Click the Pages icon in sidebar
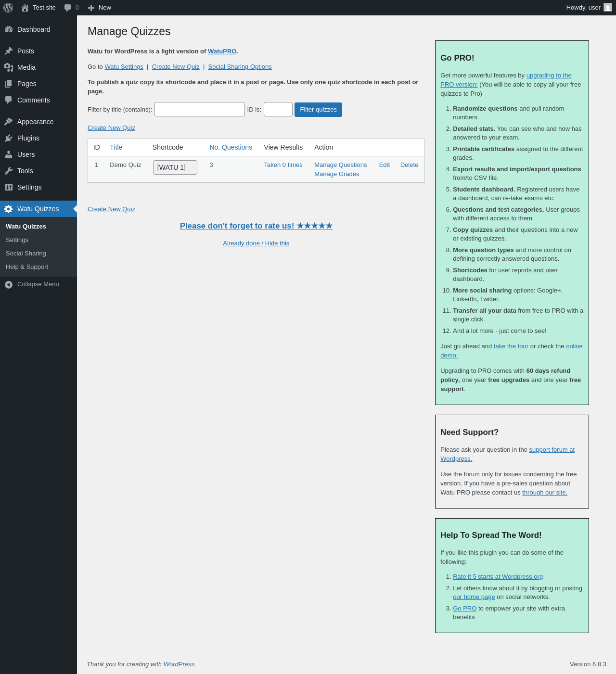 click(9, 84)
